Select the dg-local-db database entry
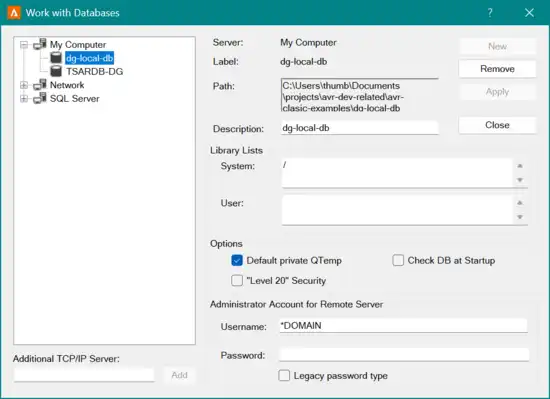Screen dimensions: 550x399 pos(89,58)
